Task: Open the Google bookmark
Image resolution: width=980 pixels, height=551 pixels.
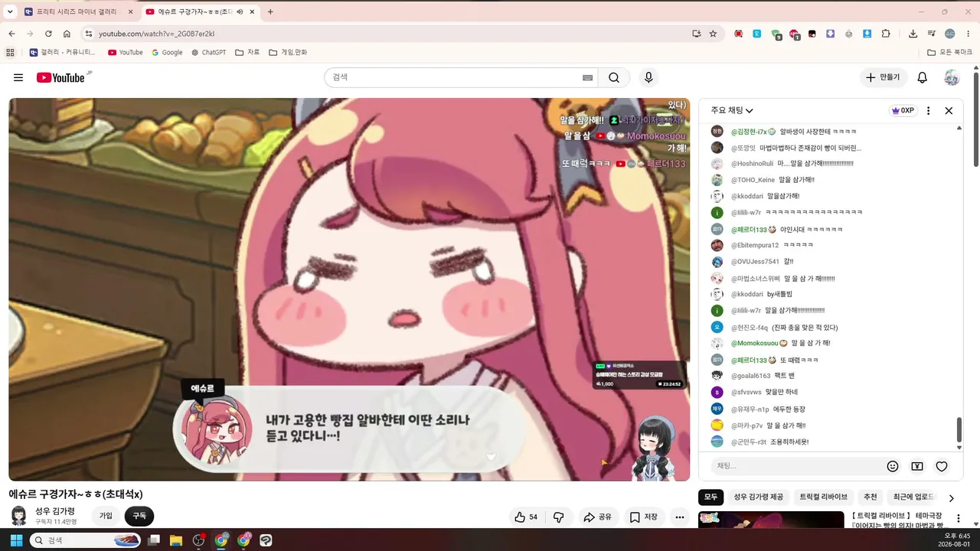Action: click(x=167, y=52)
